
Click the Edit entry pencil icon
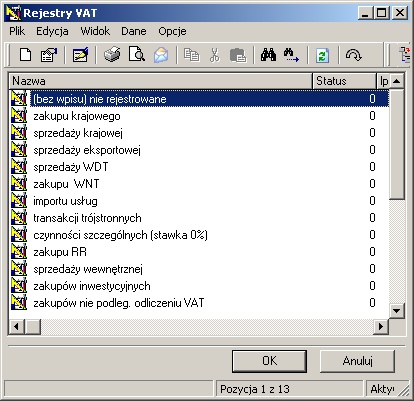pos(81,55)
